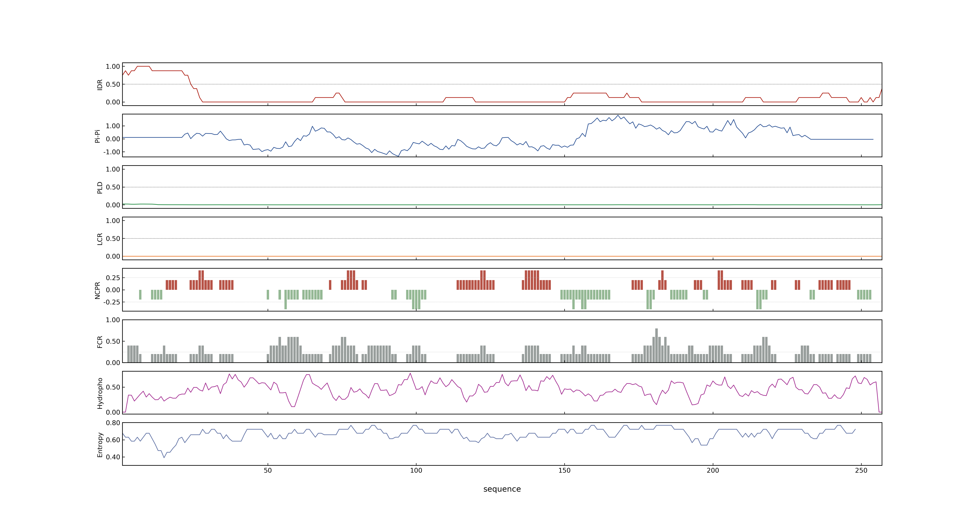Click the '-1.00' tick on Pi-Pi axis
Image resolution: width=980 pixels, height=523 pixels.
coord(111,152)
